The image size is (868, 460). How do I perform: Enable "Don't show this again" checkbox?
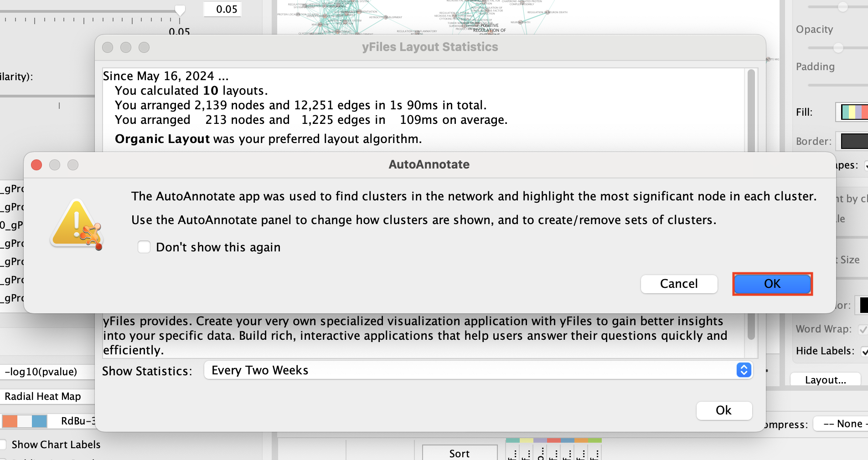[x=144, y=247]
